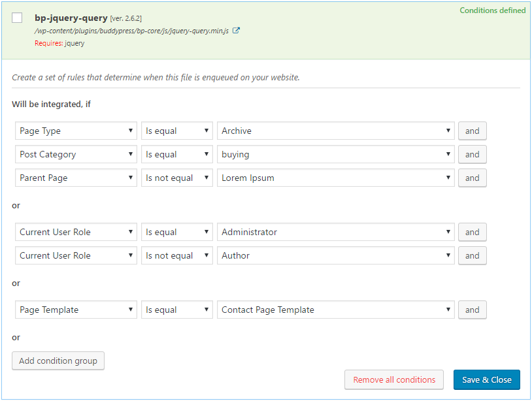Open the Parent Page condition dropdown
Image resolution: width=532 pixels, height=401 pixels.
coord(76,178)
